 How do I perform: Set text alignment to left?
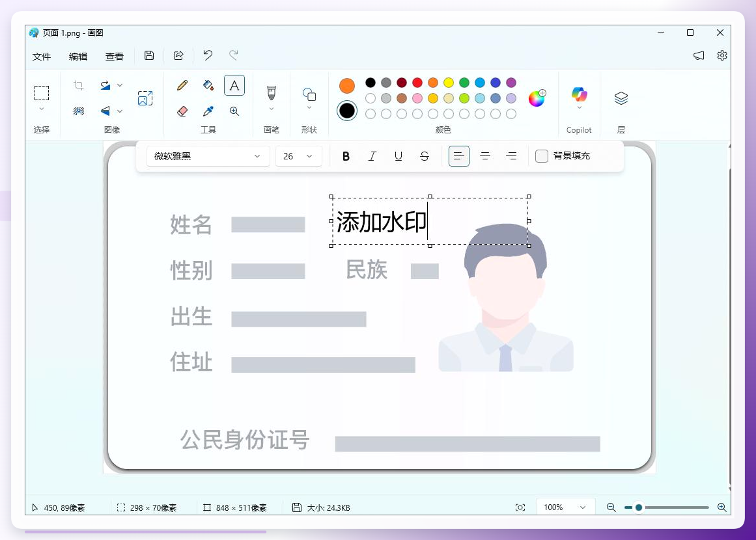pyautogui.click(x=459, y=156)
